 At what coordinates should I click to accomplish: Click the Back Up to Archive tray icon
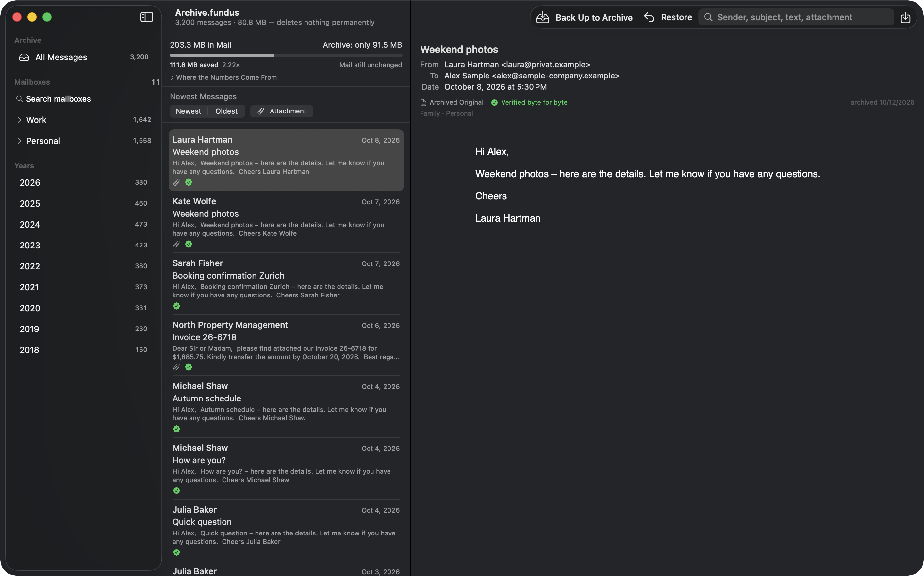tap(542, 17)
